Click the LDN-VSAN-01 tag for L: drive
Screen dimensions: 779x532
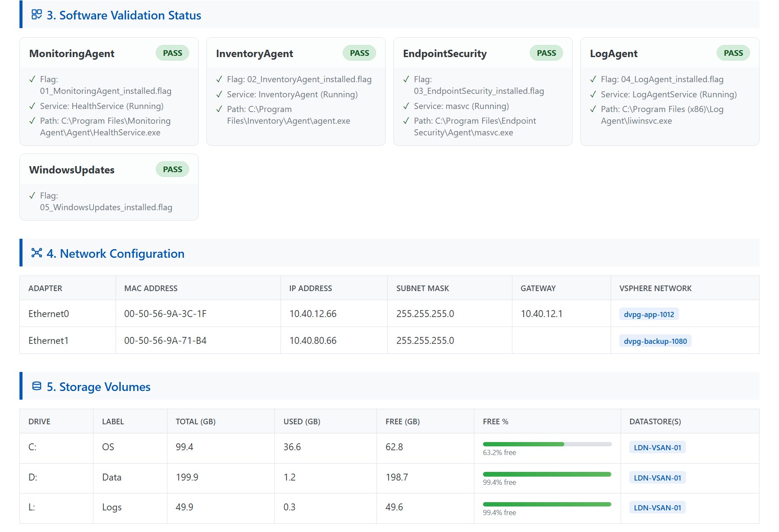(x=657, y=507)
